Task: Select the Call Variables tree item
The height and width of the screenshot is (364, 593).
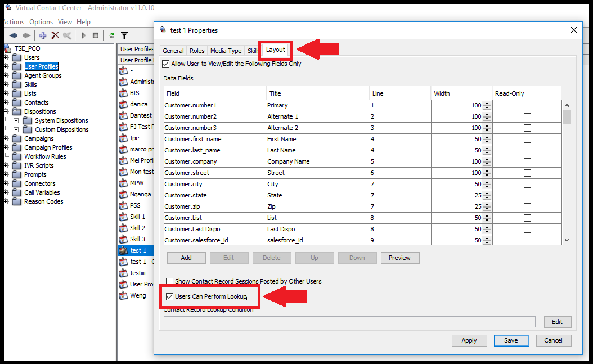Action: click(42, 192)
